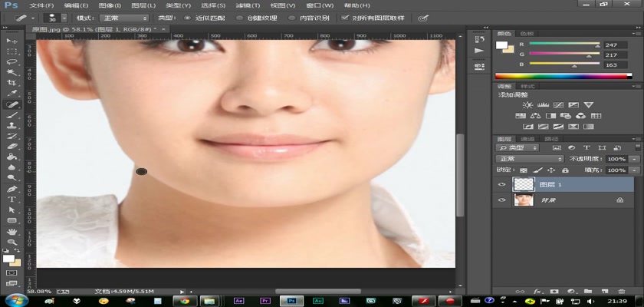The image size is (644, 307).
Task: Select the Hand tool
Action: (12, 232)
